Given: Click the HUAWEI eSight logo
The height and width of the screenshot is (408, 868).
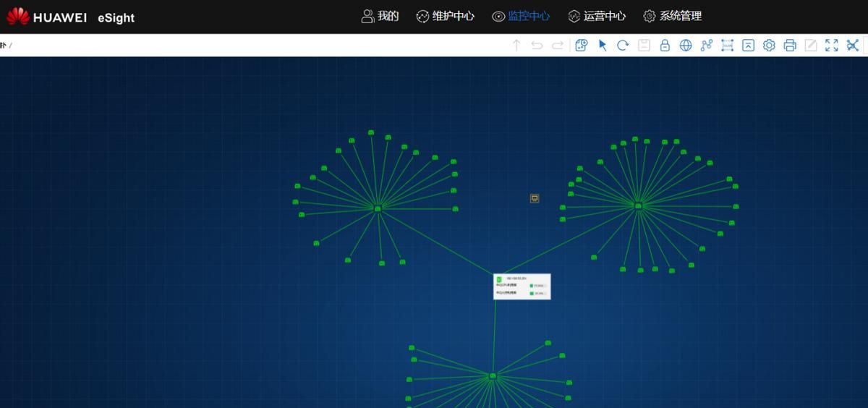Looking at the screenshot, I should (x=70, y=17).
